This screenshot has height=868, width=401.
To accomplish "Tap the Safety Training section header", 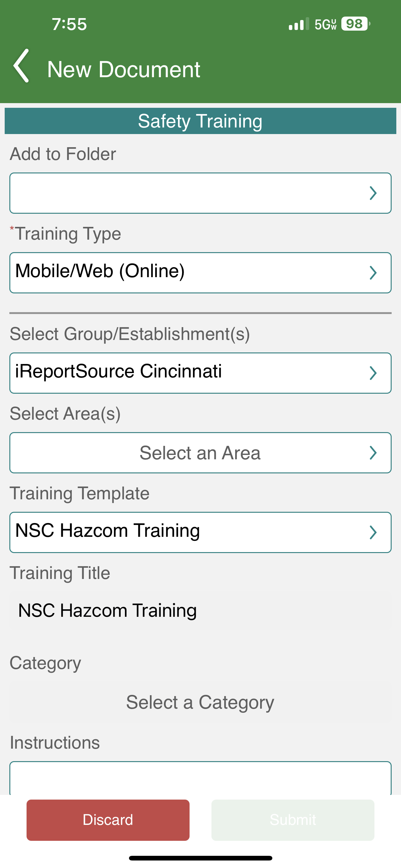I will (200, 121).
